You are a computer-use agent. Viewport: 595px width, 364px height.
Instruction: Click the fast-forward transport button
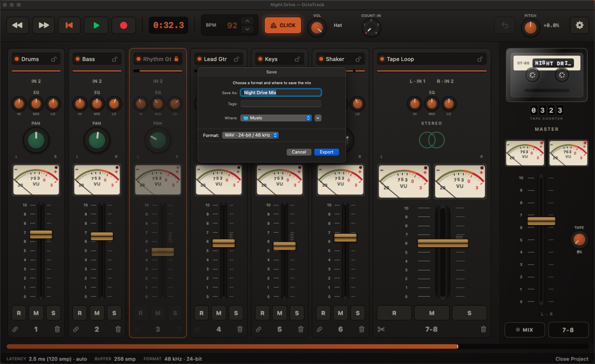point(44,25)
